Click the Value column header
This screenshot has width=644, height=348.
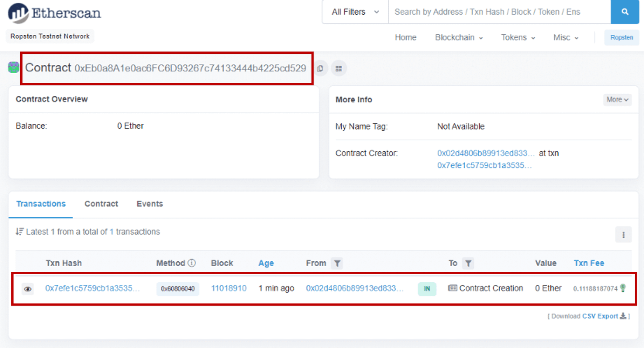[x=546, y=263]
